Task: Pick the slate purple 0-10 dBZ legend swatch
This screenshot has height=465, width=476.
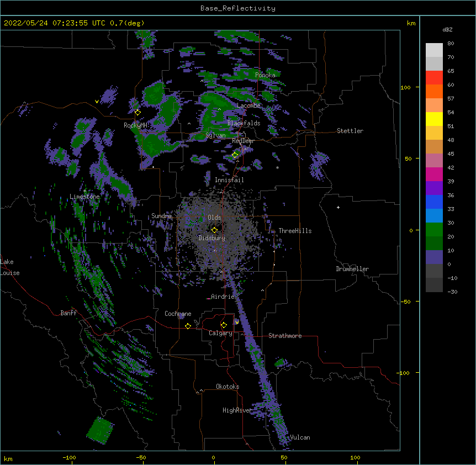Action: click(434, 257)
